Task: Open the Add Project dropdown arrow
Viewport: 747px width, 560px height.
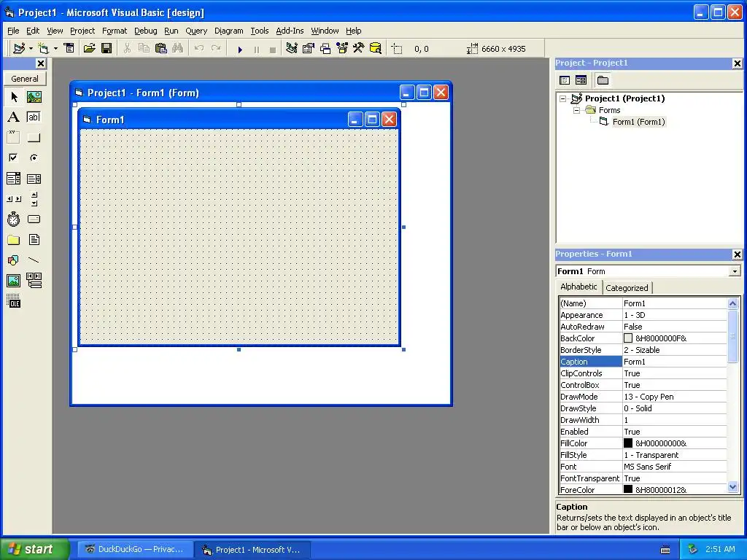Action: pos(31,49)
